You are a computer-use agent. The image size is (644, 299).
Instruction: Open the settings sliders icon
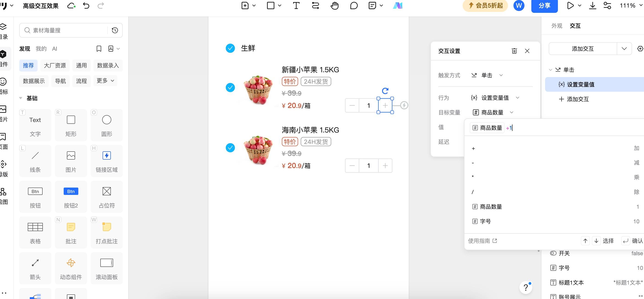(607, 6)
